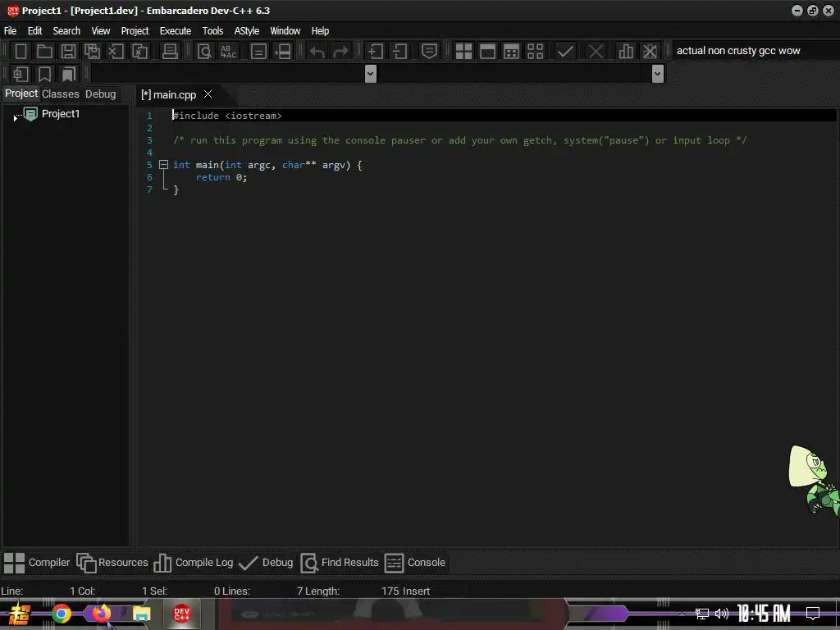Viewport: 840px width, 630px height.
Task: Click the Goto Bookmark icon
Action: (69, 74)
